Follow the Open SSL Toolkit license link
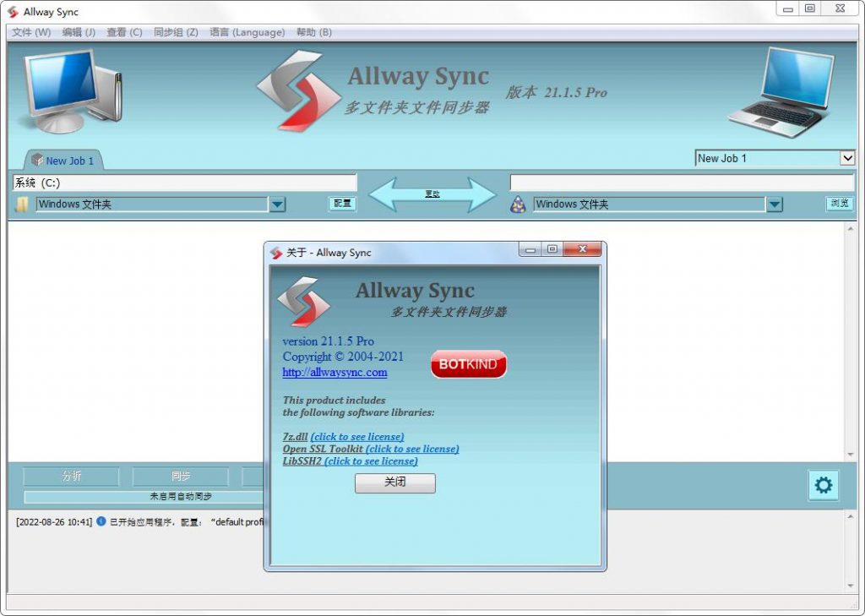865x616 pixels. tap(371, 449)
